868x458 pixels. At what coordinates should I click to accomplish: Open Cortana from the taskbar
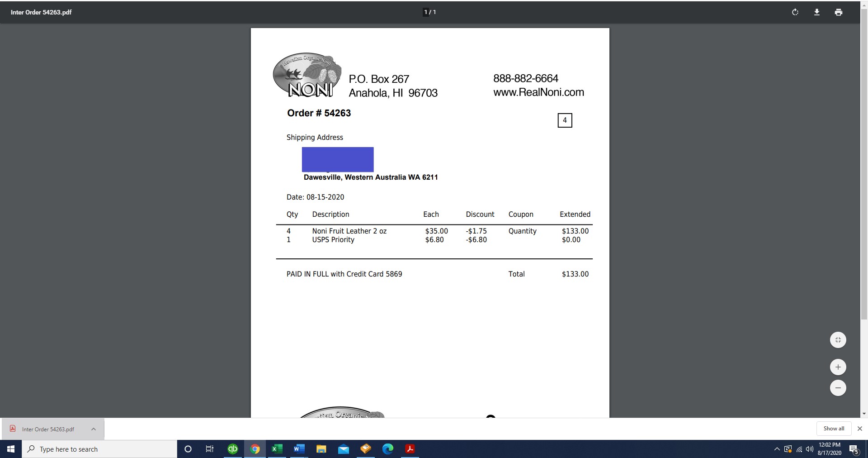point(188,449)
